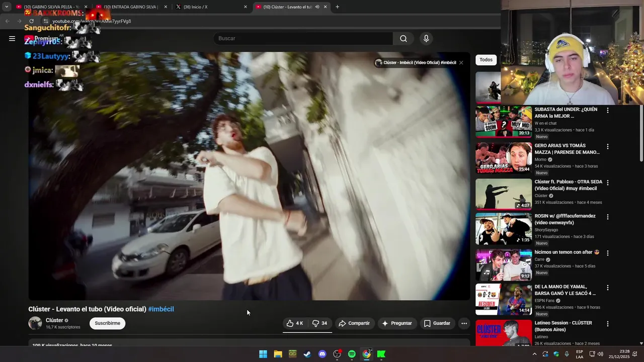
Task: Mute the Clúster tab audio icon
Action: [317, 7]
